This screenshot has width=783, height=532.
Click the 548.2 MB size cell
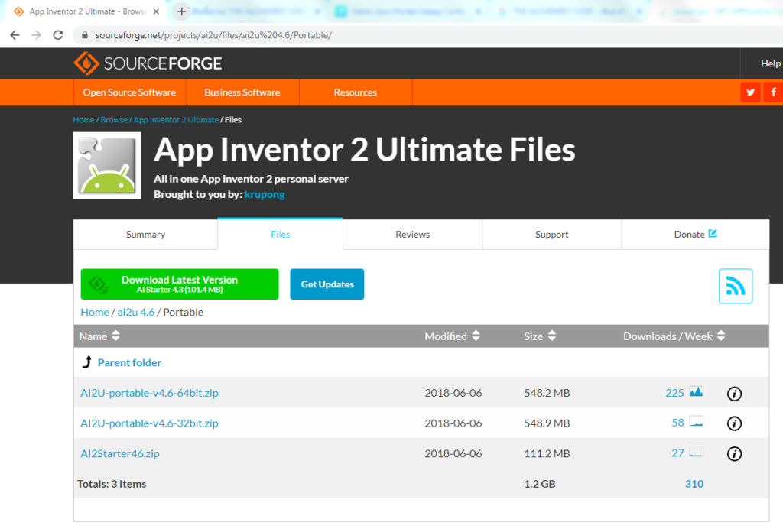(x=547, y=393)
